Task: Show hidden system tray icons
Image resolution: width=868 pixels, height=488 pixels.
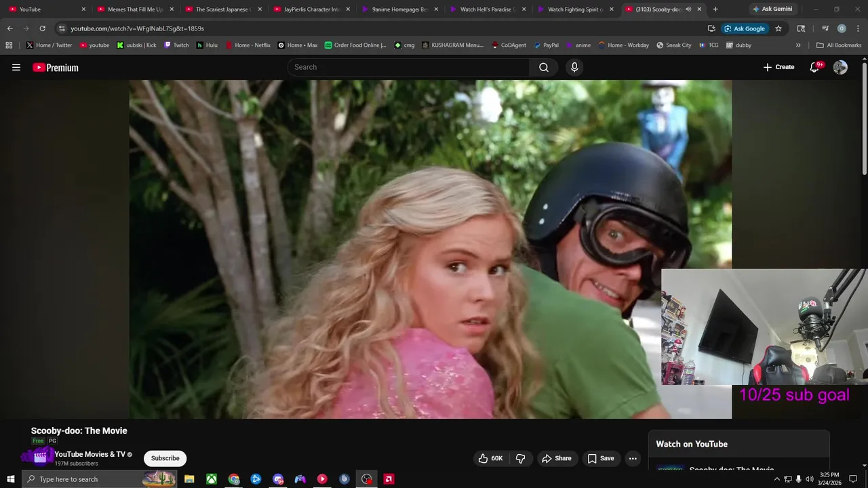Action: coord(776,479)
